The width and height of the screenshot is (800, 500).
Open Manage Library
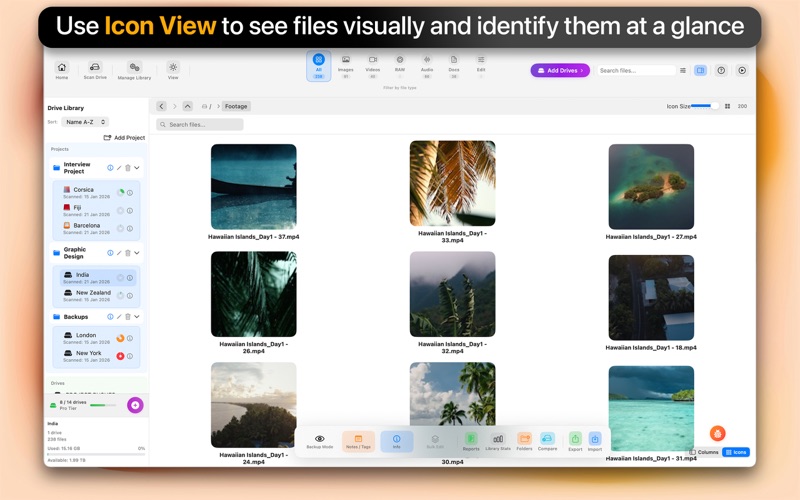(x=134, y=70)
